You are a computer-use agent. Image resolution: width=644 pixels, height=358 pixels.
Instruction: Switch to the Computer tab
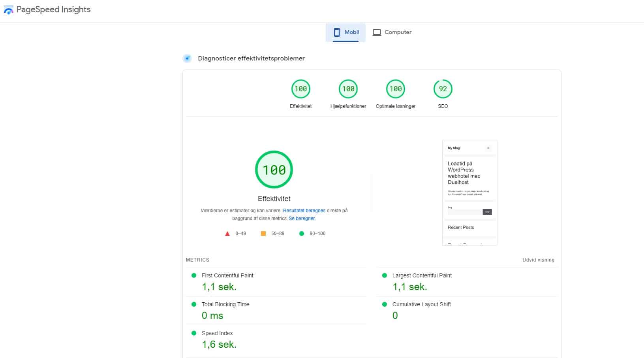[392, 32]
